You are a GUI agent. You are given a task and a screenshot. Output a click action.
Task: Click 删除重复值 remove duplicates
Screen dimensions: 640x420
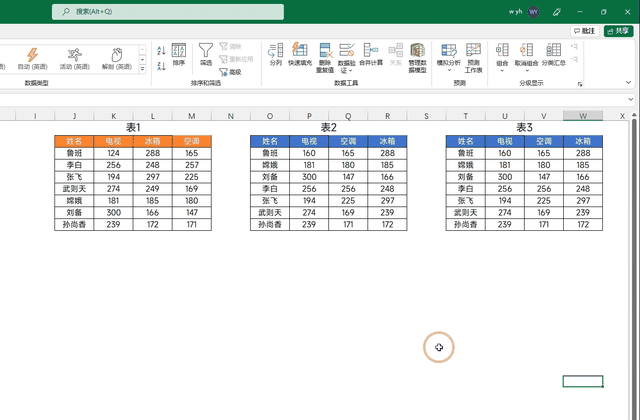[325, 58]
